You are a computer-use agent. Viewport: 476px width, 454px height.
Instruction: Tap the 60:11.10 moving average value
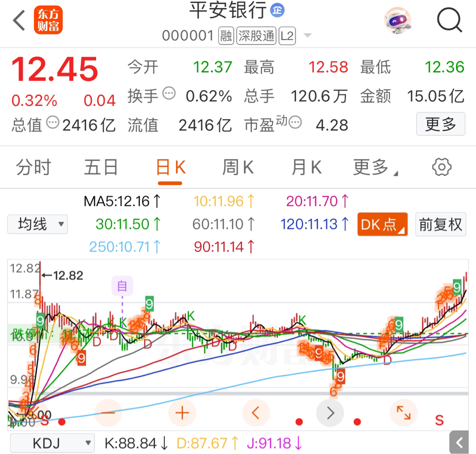pos(224,224)
